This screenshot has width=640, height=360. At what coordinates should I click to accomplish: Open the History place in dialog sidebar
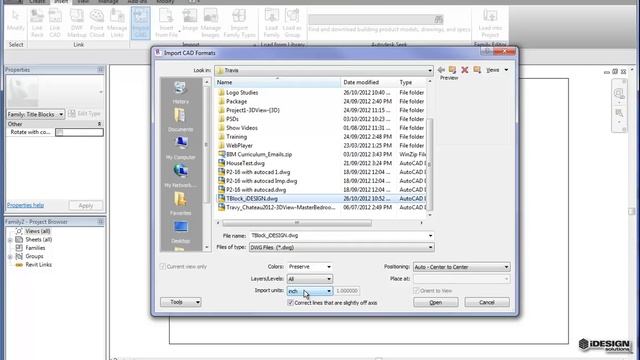click(180, 93)
